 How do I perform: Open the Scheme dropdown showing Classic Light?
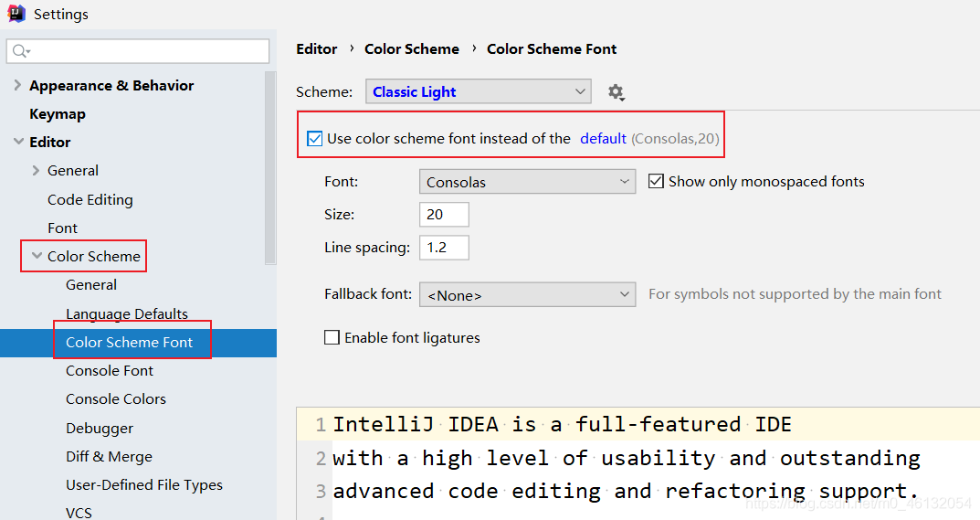tap(478, 92)
